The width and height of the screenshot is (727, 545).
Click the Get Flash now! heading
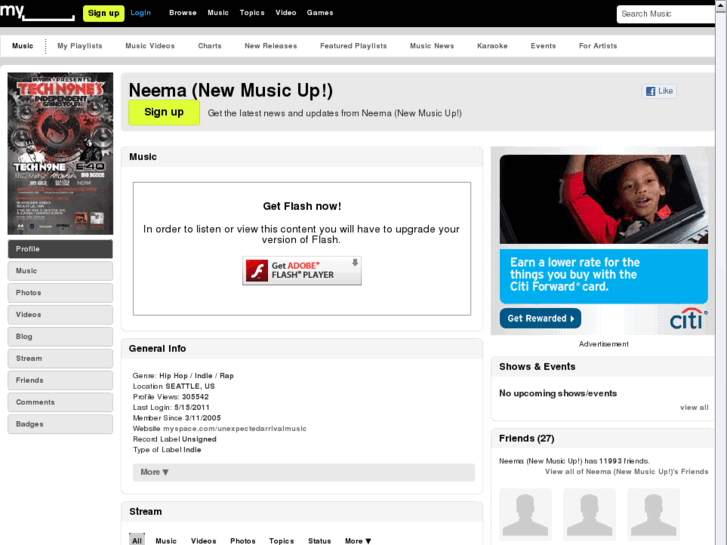point(302,206)
